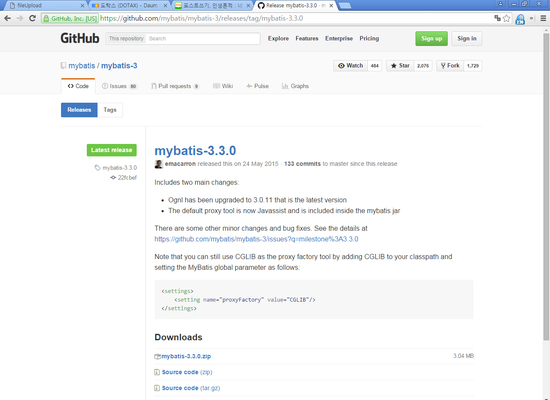Open the milestone 3.3.0 issues link
The width and height of the screenshot is (550, 400).
(256, 239)
